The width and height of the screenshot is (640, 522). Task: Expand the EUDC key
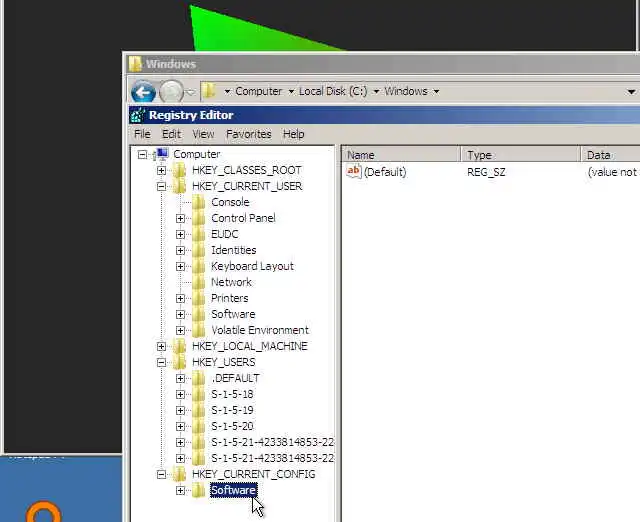180,235
